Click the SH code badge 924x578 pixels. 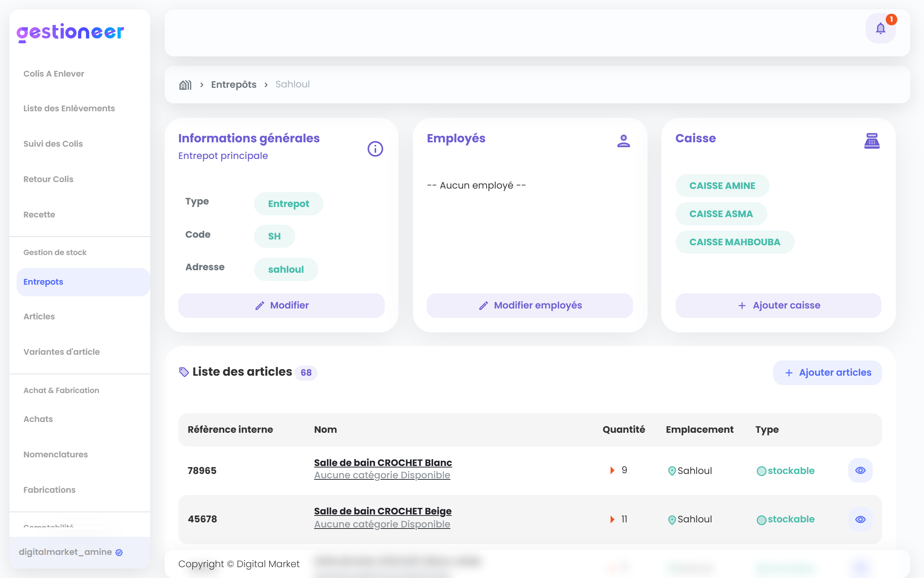tap(274, 236)
